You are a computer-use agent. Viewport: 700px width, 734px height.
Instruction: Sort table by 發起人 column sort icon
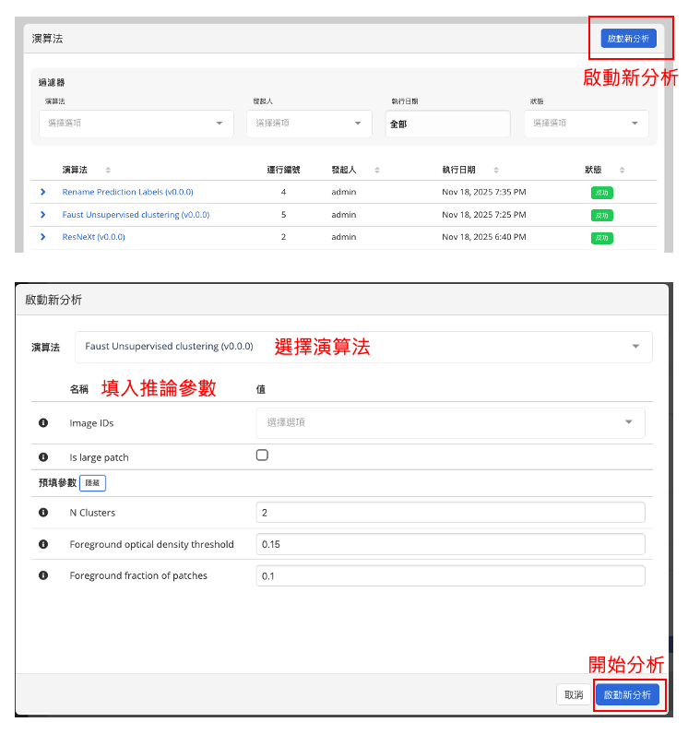(x=377, y=171)
